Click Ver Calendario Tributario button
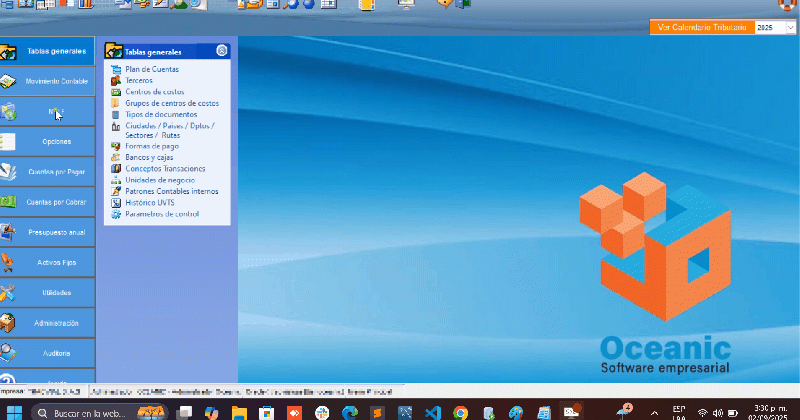The width and height of the screenshot is (800, 420). coord(701,29)
